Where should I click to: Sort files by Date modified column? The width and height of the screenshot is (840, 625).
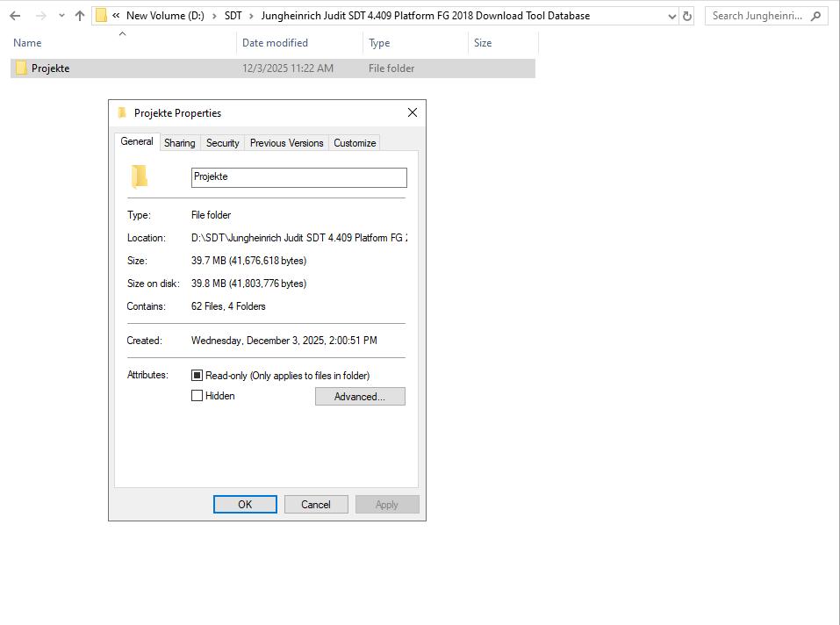point(273,42)
